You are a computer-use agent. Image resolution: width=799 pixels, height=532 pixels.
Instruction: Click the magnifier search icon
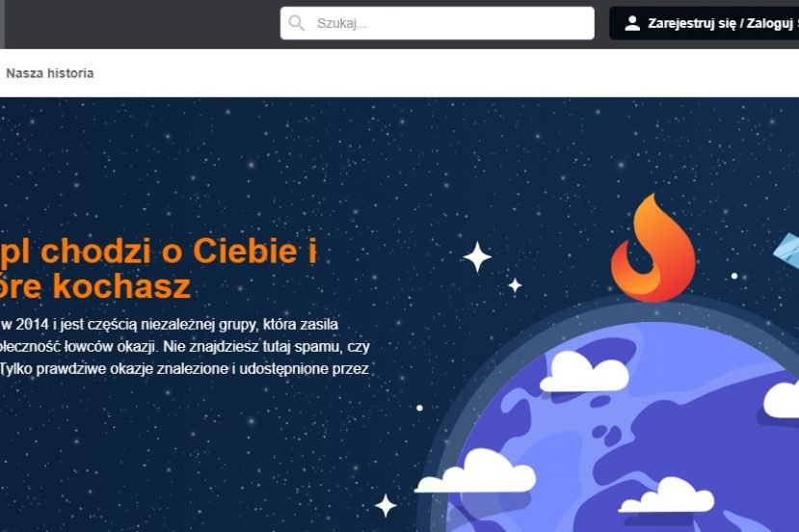pyautogui.click(x=296, y=23)
